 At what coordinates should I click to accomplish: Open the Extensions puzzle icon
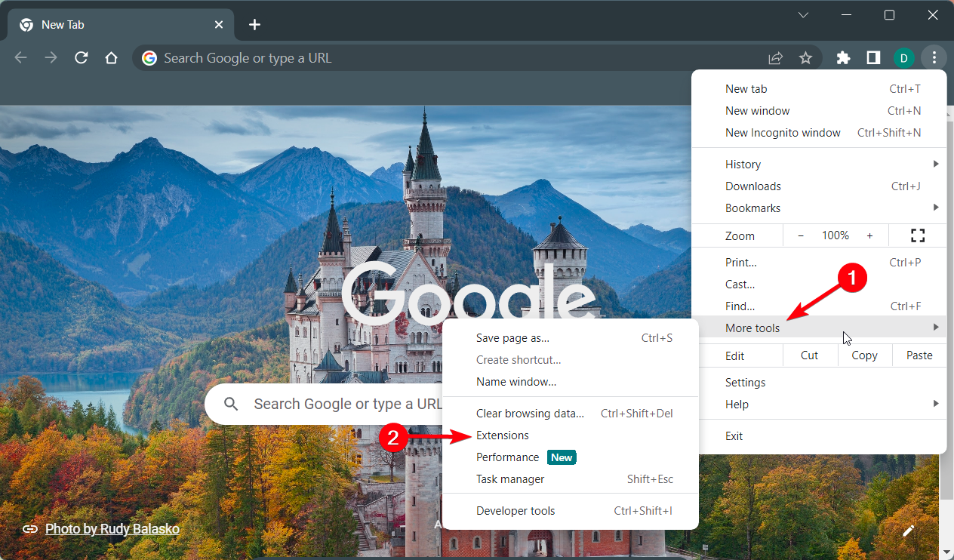pyautogui.click(x=843, y=58)
